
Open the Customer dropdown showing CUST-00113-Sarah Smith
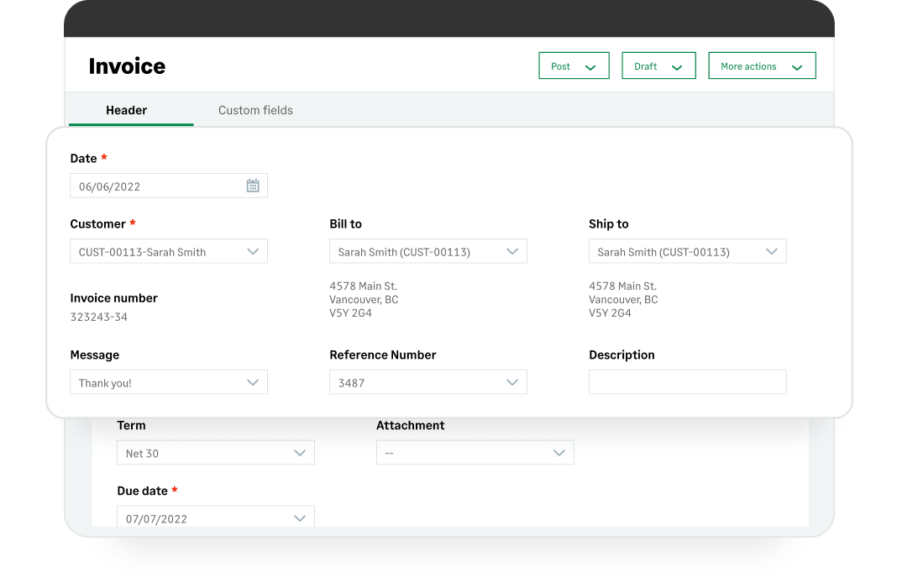click(254, 250)
